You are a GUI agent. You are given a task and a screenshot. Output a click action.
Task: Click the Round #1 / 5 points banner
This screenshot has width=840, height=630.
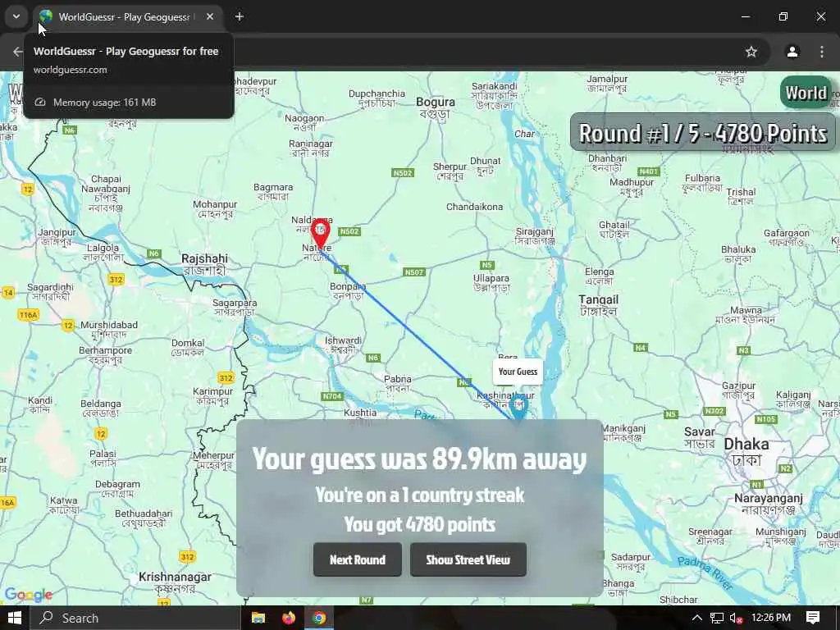703,133
